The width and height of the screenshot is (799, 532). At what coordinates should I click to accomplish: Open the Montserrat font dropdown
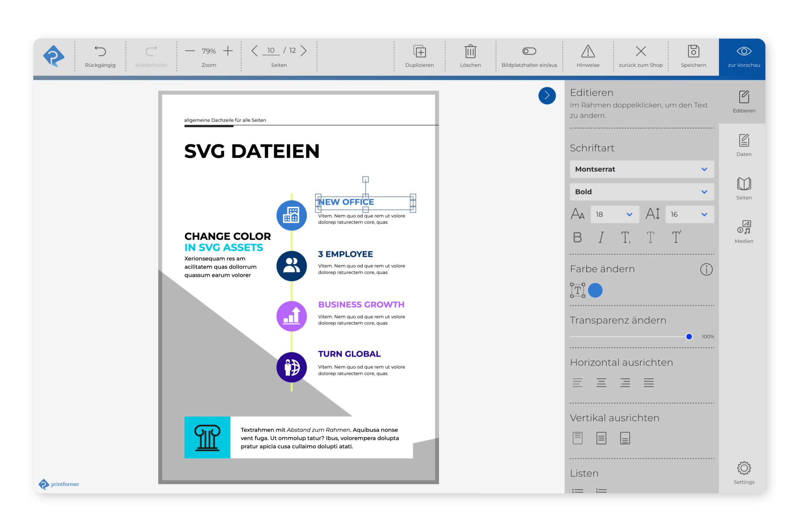click(x=641, y=169)
